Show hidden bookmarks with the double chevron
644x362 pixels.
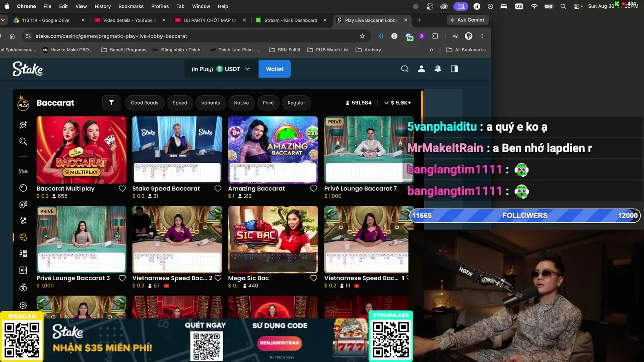click(431, 50)
